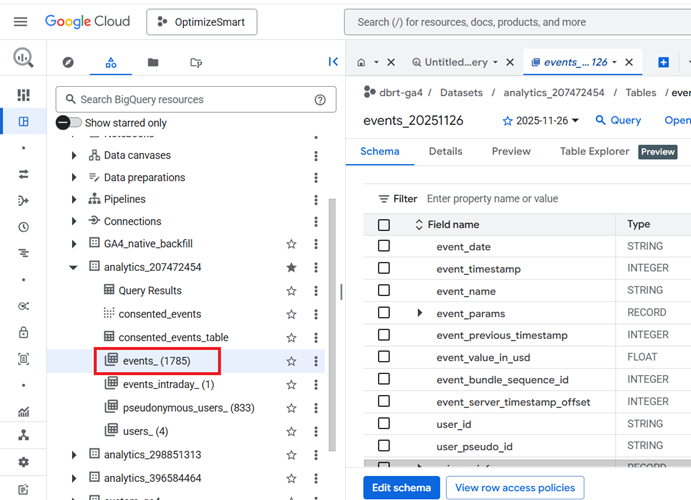Click the Search BigQuery resources field
The image size is (691, 500).
pos(196,100)
